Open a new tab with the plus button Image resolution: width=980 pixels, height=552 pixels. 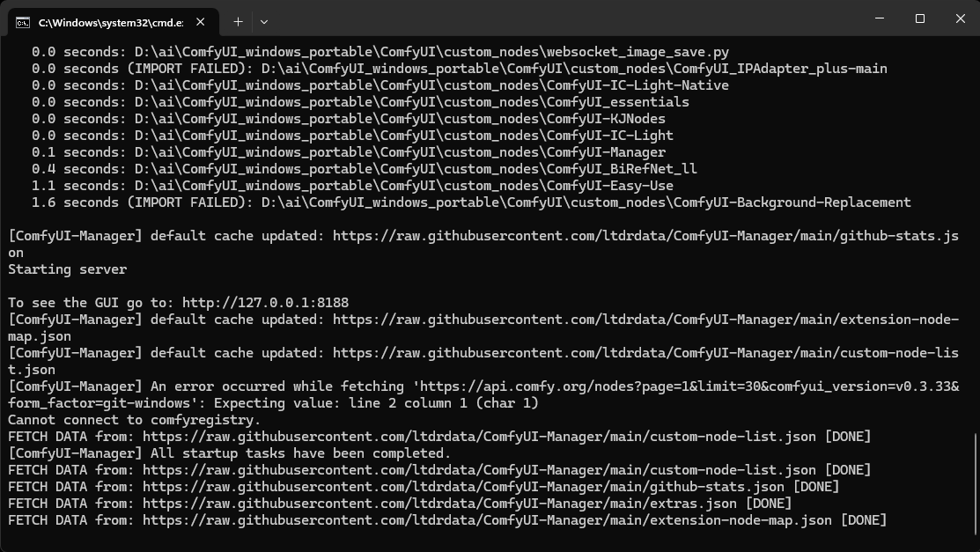238,21
